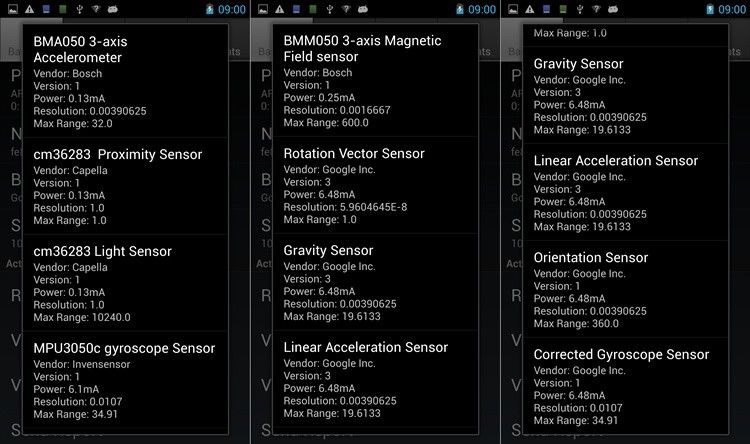The image size is (750, 444).
Task: Tap picture notification icon in third screenshot's status bar
Action: tap(513, 9)
